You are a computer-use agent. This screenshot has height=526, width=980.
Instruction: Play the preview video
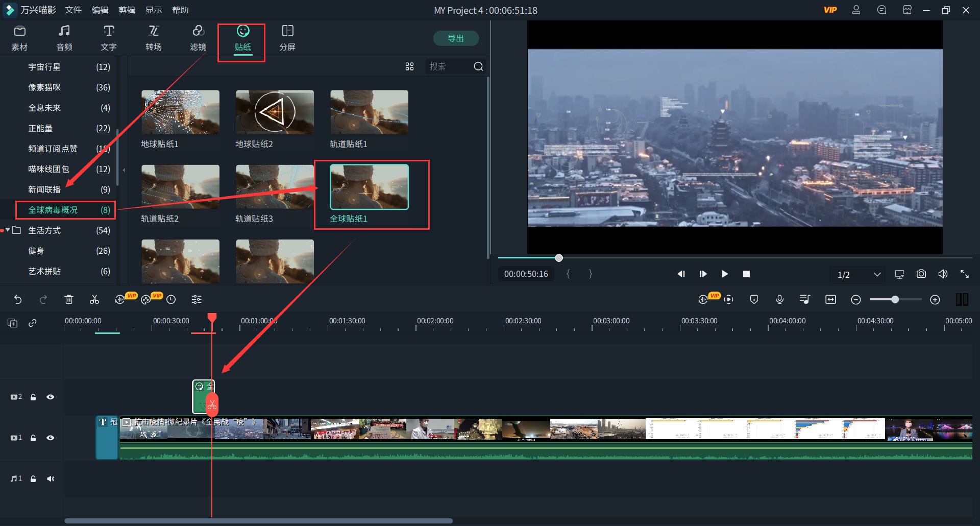coord(724,274)
